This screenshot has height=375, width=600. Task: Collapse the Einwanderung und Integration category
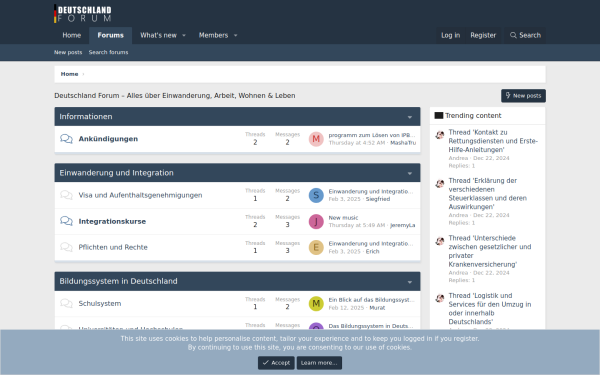[x=410, y=173]
